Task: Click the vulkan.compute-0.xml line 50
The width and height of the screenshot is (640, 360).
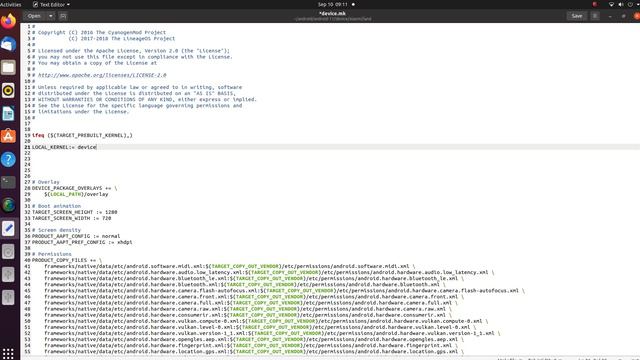Action: click(266, 321)
